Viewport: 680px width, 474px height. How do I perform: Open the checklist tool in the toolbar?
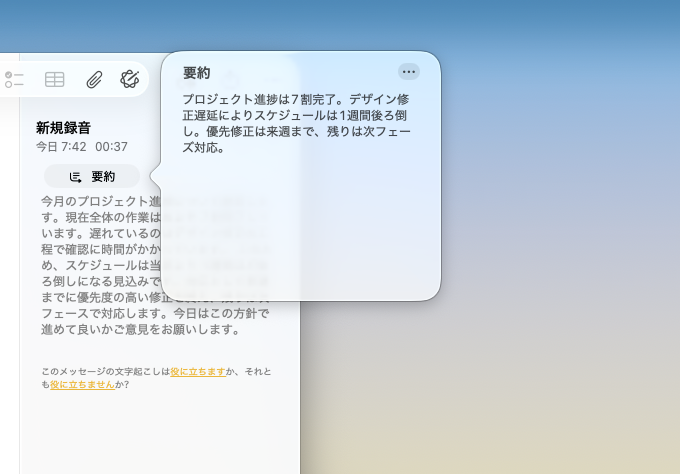click(x=14, y=80)
